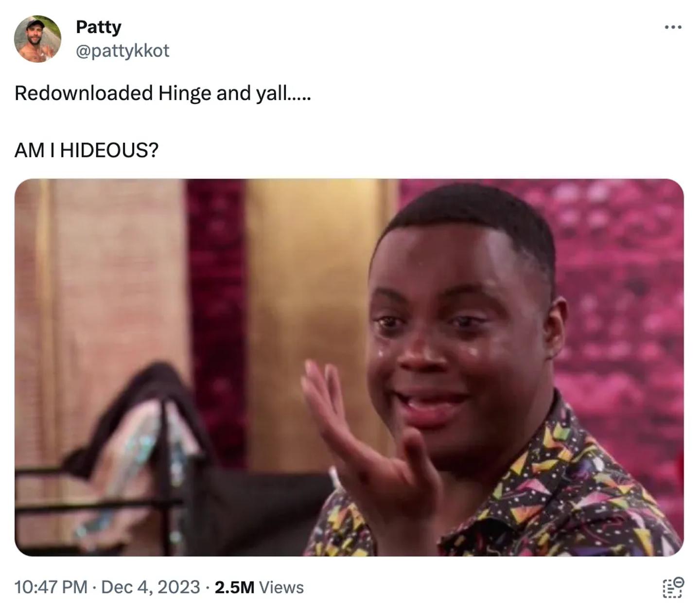Visit the @pattykkot handle link
Viewport: 700px width, 612px height.
tap(122, 51)
